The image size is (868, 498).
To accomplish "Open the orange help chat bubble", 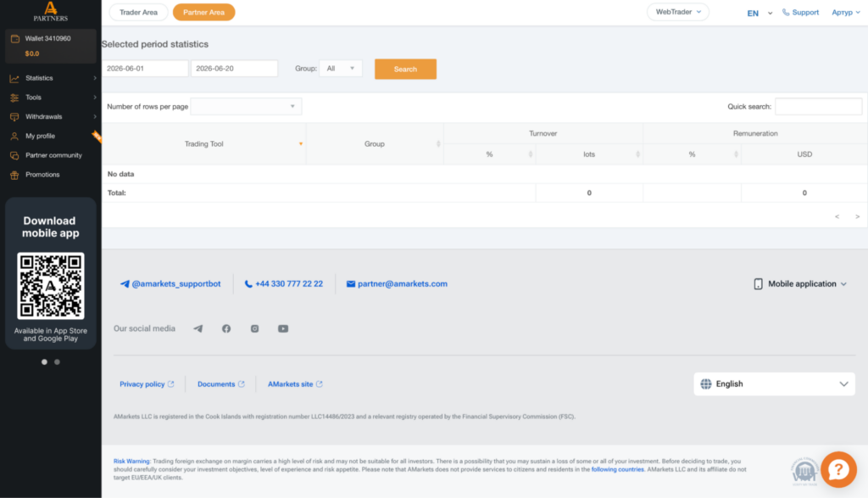I will tap(838, 470).
